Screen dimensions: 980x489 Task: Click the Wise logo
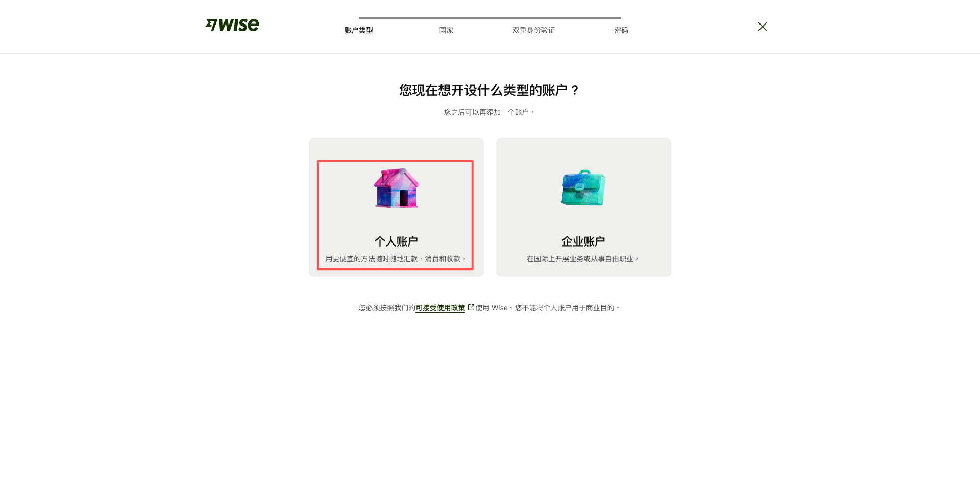click(x=232, y=25)
